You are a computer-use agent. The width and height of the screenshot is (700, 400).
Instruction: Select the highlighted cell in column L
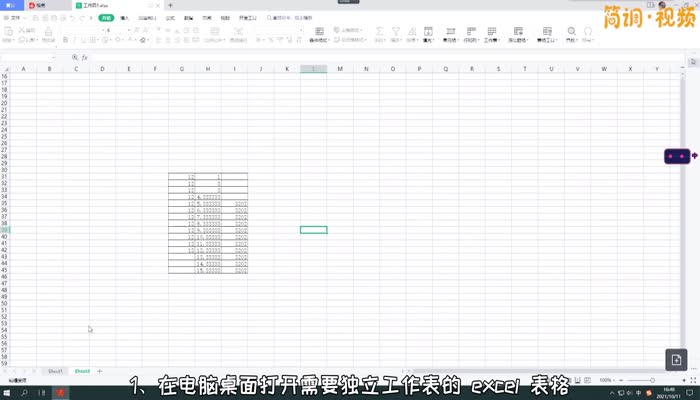313,230
